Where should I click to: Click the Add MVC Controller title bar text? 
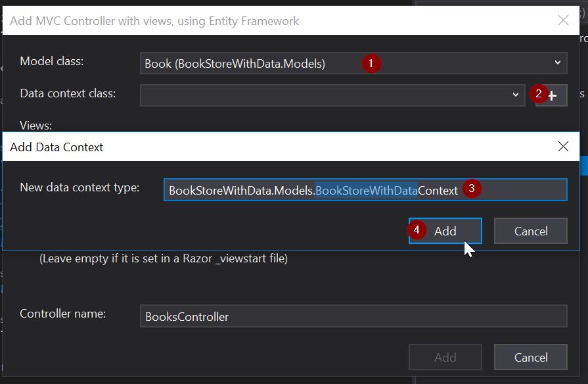[x=154, y=21]
